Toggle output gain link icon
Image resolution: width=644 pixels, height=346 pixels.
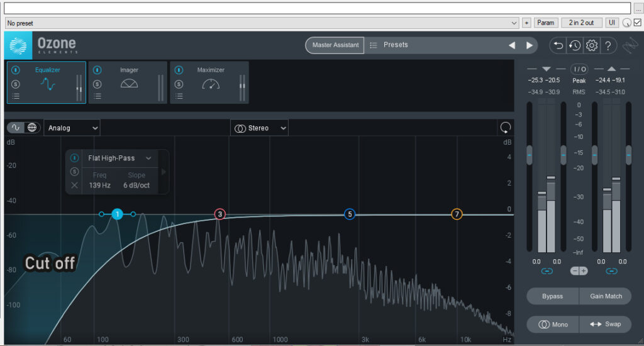[x=611, y=271]
